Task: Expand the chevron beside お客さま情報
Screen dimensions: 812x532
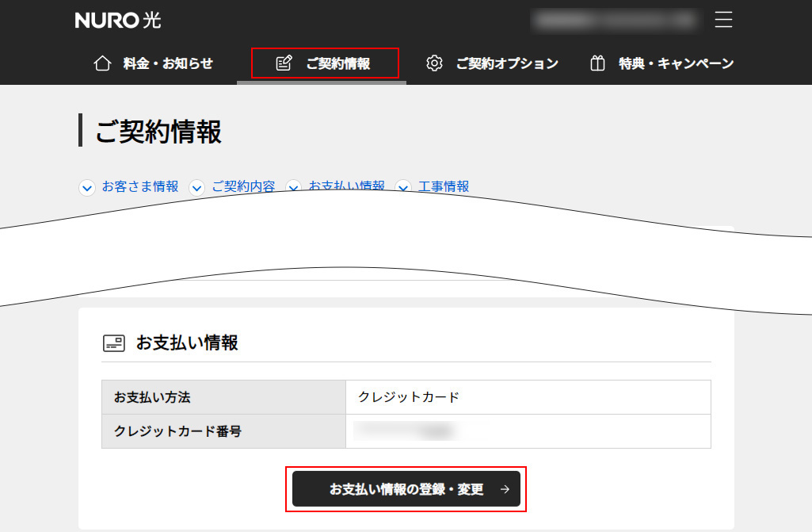Action: (x=87, y=187)
